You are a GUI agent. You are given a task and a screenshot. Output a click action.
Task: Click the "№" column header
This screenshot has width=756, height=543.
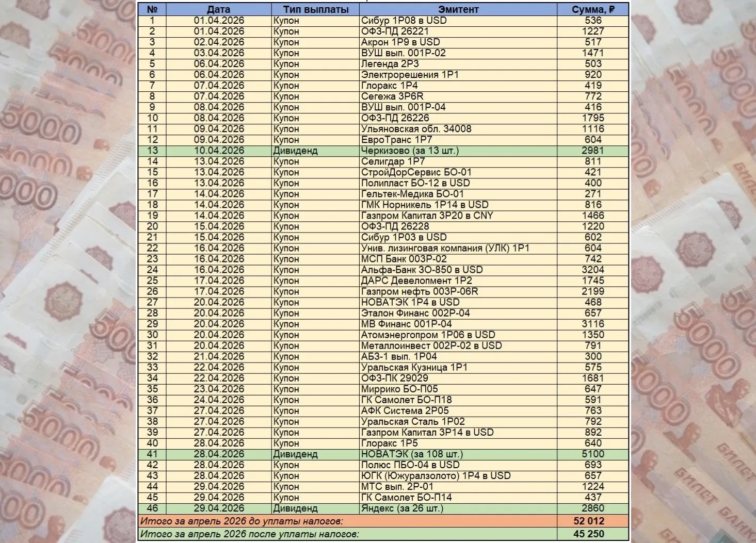point(152,9)
